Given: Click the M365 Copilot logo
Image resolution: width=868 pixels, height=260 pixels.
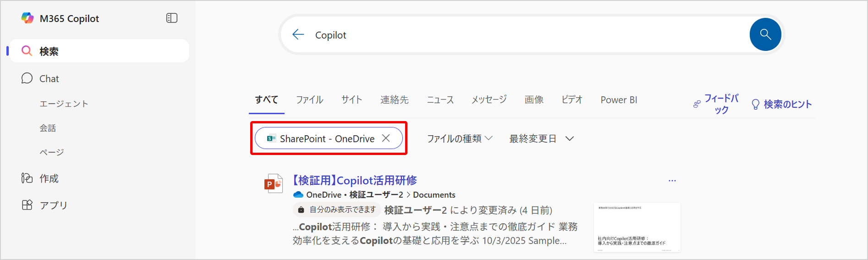Looking at the screenshot, I should coord(27,18).
